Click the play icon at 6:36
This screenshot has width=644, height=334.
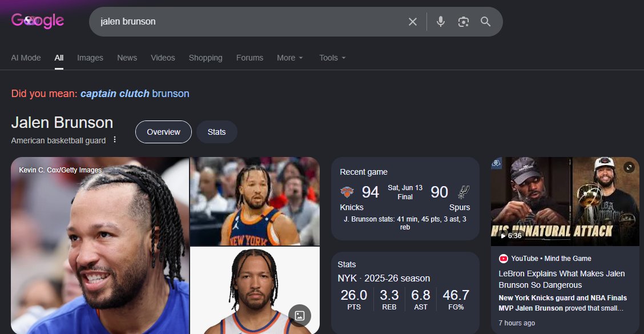(503, 236)
